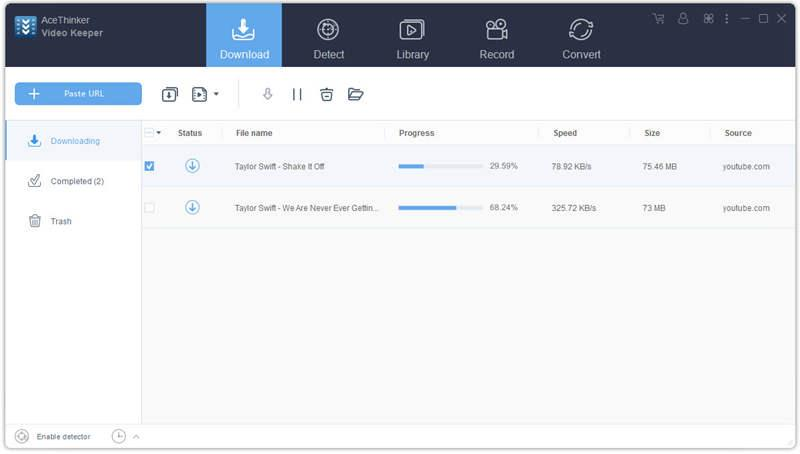Click the resume download arrow icon
Viewport: 800px width, 454px height.
click(267, 94)
